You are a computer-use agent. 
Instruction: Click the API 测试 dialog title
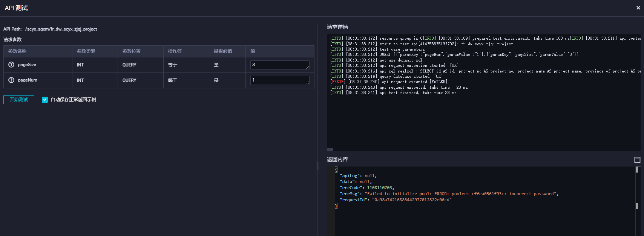point(16,8)
